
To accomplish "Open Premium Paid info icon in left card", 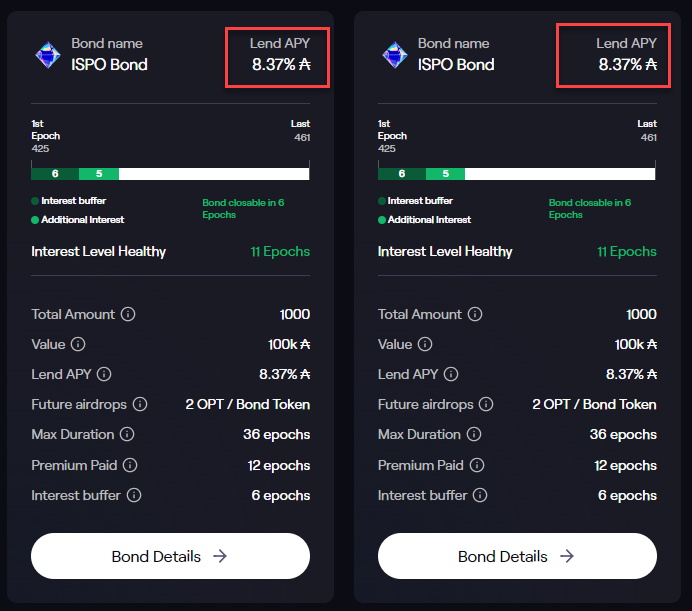I will 130,465.
